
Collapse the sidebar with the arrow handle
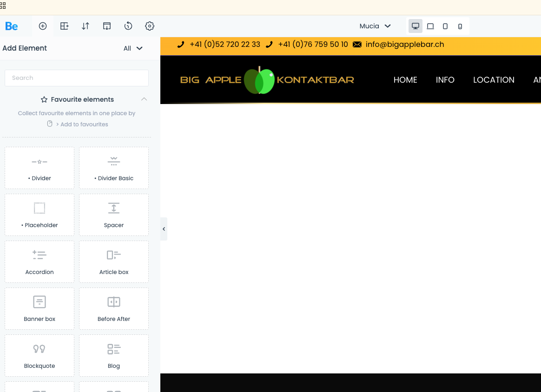point(164,229)
